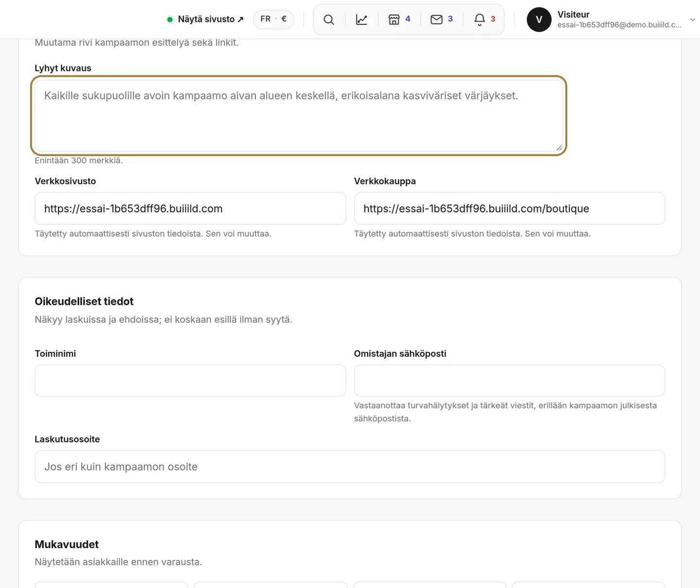
Task: Open the Näytä sivusto link
Action: click(x=205, y=19)
